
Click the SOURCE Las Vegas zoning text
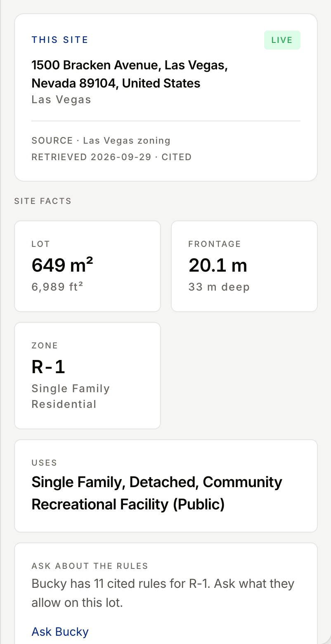pyautogui.click(x=101, y=140)
